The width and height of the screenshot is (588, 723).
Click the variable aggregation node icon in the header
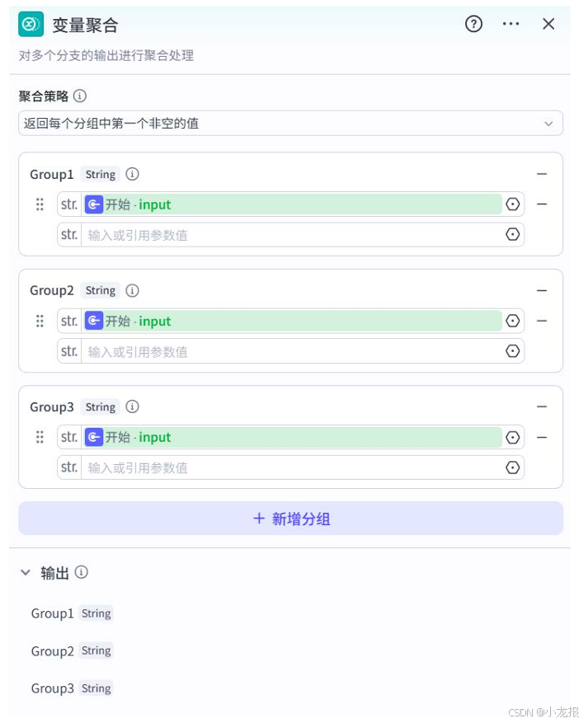pos(29,25)
